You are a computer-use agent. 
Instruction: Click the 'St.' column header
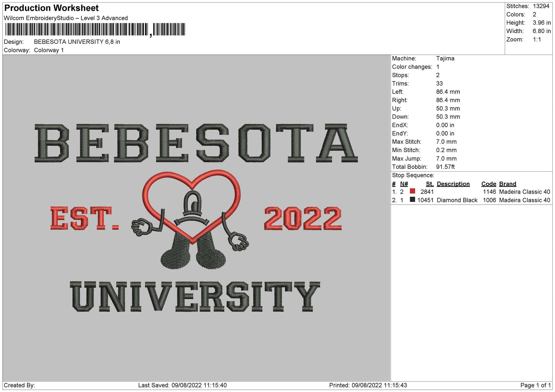(x=430, y=184)
